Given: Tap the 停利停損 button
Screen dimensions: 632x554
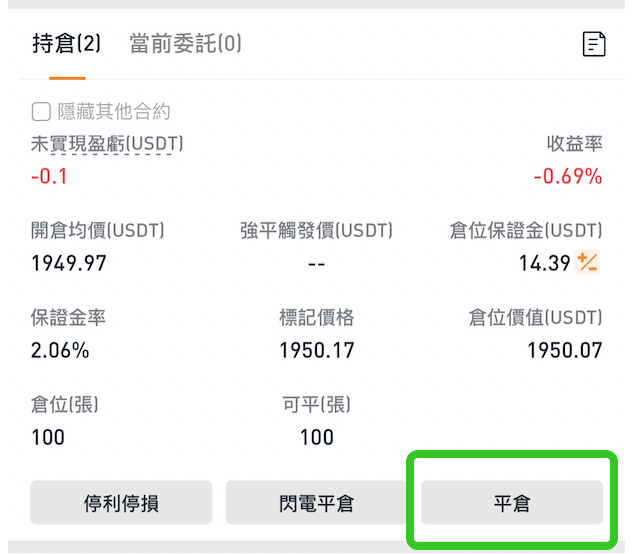Looking at the screenshot, I should click(121, 502).
